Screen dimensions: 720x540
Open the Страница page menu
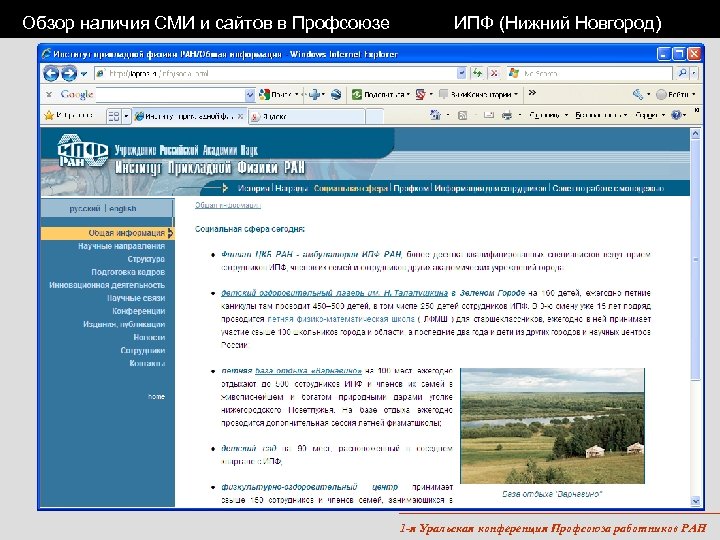click(x=549, y=115)
